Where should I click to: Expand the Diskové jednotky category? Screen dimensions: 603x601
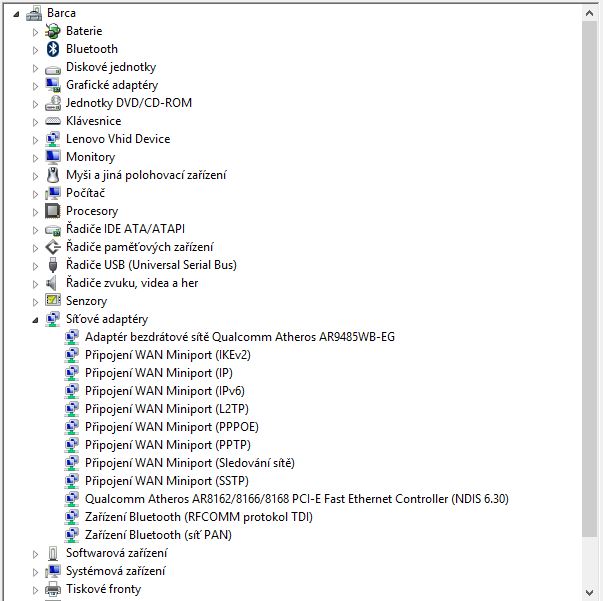(x=35, y=68)
